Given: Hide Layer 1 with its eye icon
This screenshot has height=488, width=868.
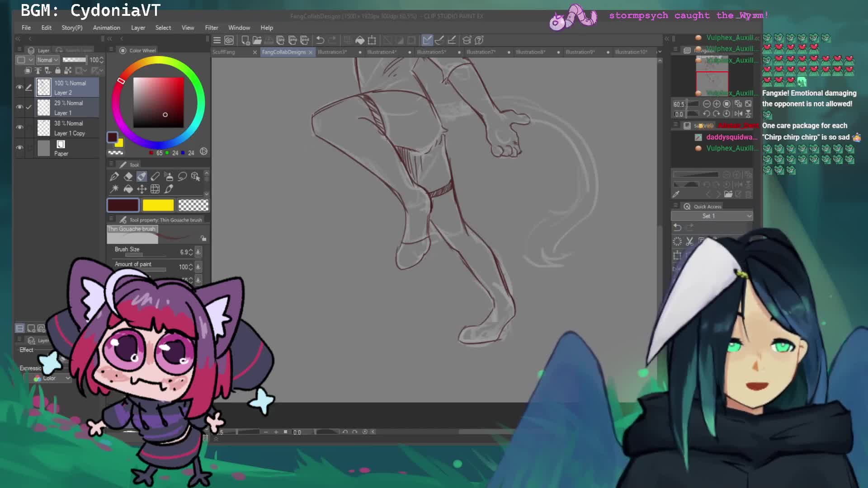Looking at the screenshot, I should pos(19,108).
